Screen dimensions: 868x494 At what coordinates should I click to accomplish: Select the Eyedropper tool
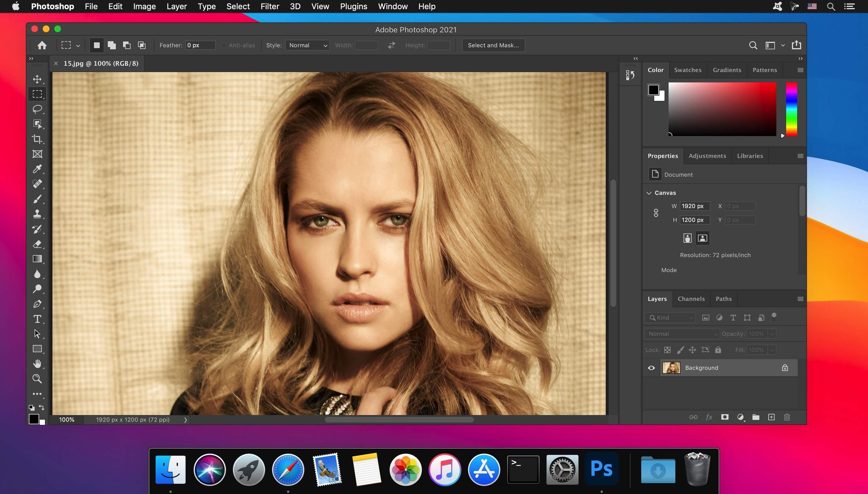(x=37, y=169)
